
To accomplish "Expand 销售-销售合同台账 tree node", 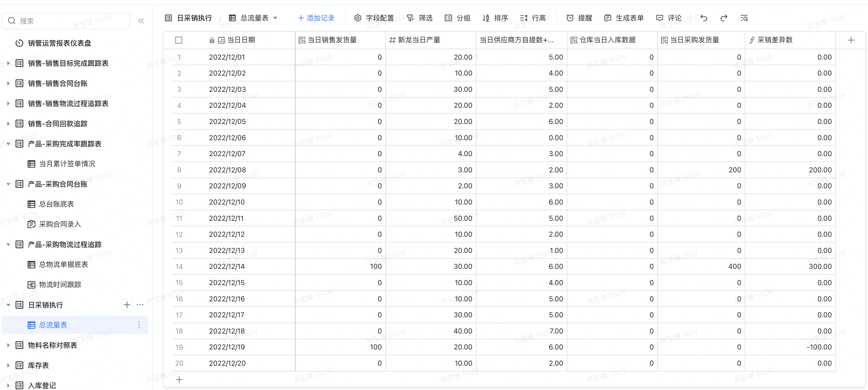I will coord(8,83).
